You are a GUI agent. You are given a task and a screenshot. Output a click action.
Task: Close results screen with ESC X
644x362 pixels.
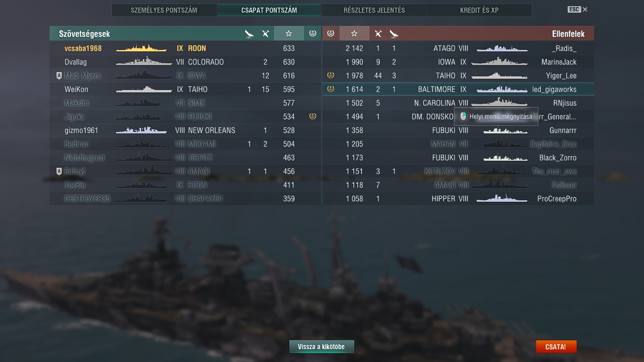pyautogui.click(x=578, y=9)
